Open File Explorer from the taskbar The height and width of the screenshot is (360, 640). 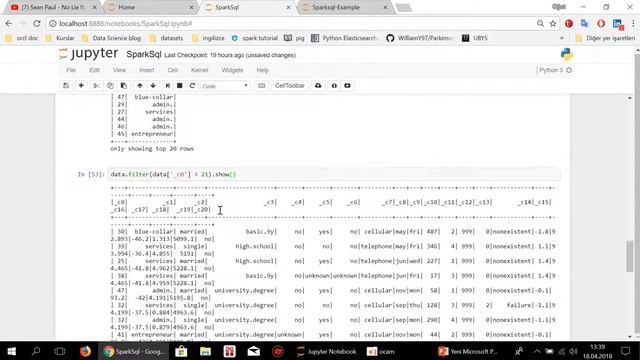pos(205,351)
